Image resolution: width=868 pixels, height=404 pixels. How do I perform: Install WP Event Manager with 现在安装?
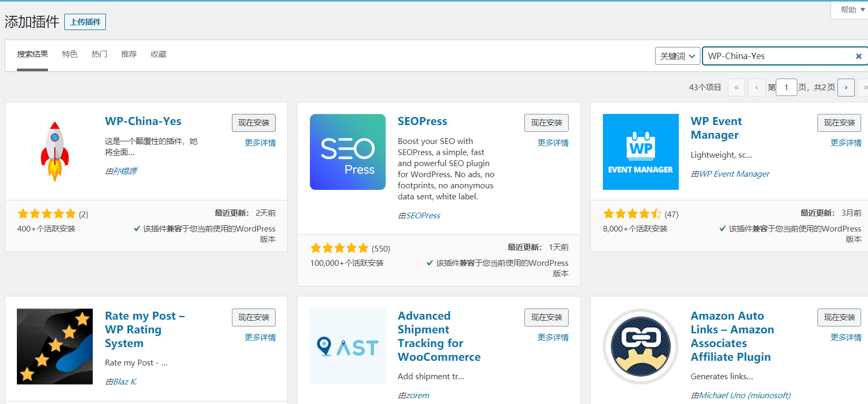(840, 123)
